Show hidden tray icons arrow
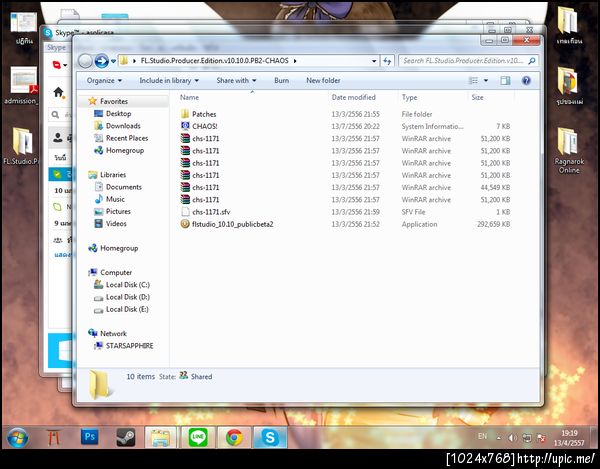The width and height of the screenshot is (600, 469). [x=498, y=438]
